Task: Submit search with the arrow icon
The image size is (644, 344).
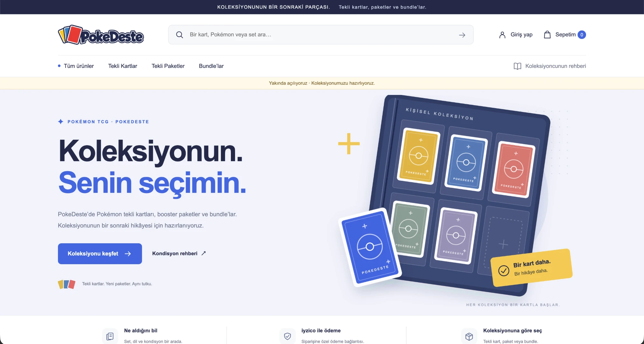Action: [462, 35]
